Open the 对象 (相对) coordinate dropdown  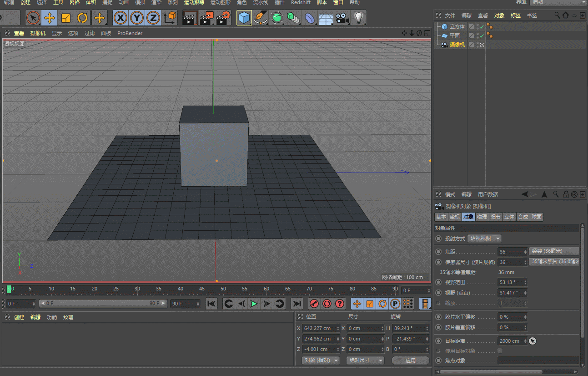(321, 361)
